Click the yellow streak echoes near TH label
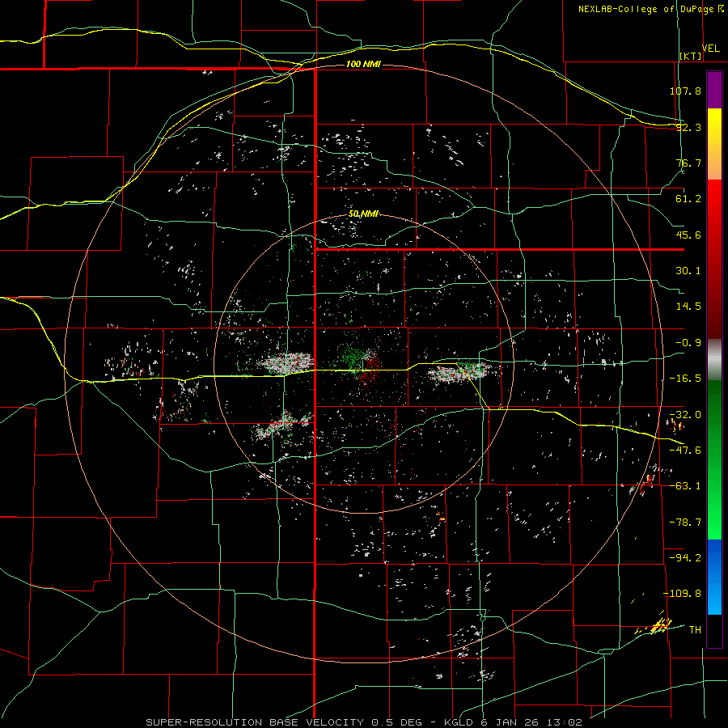Screen dimensions: 728x728 tap(654, 625)
